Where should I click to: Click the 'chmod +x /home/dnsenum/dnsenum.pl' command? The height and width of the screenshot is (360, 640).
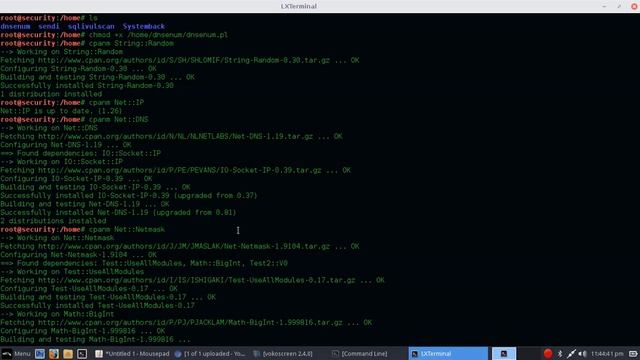pos(159,35)
